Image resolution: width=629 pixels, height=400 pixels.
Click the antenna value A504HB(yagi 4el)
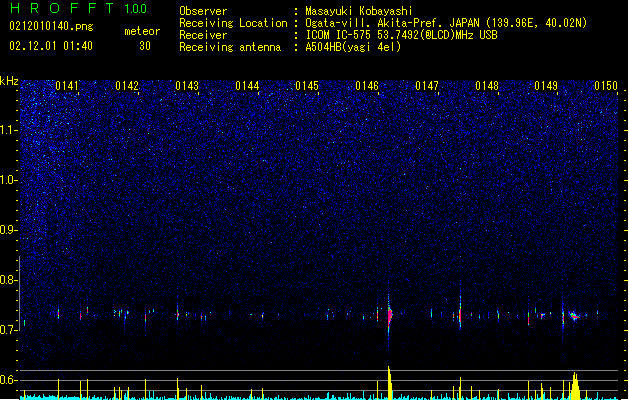[353, 47]
